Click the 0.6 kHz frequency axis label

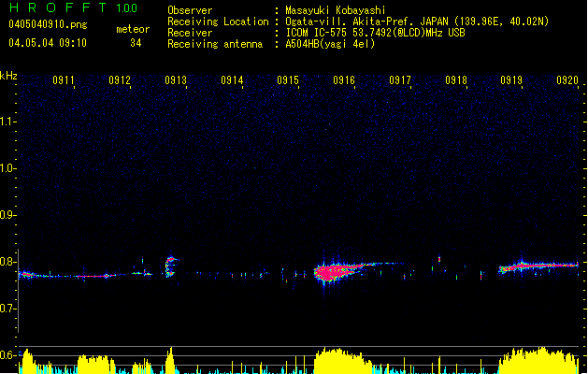7,355
